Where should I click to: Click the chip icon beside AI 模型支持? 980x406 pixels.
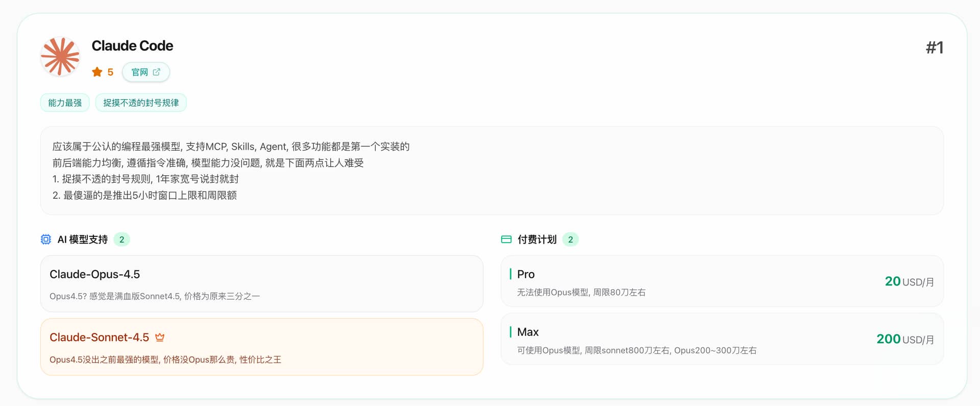click(x=46, y=240)
